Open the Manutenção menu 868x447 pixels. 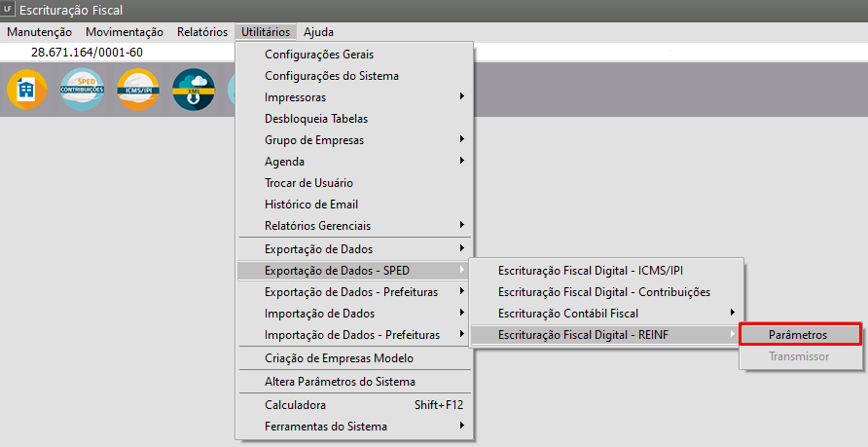(x=39, y=32)
